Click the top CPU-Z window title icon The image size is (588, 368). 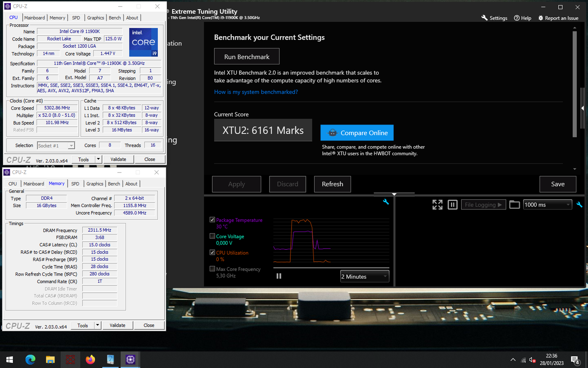coord(7,6)
